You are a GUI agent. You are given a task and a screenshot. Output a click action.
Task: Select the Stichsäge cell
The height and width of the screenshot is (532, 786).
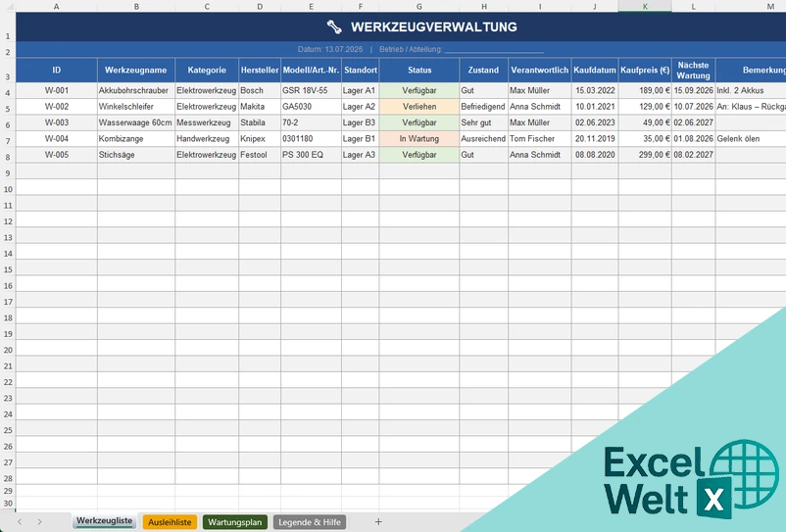[x=136, y=155]
